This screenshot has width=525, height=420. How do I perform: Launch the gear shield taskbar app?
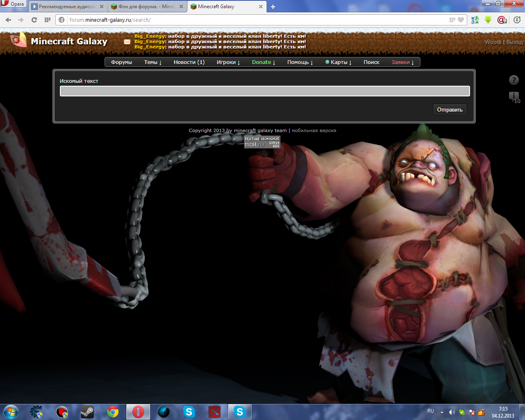[37, 412]
